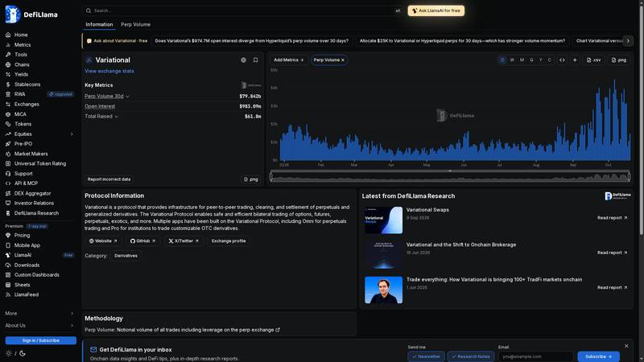Screen dimensions: 644x362
Task: Click the Pre-IPO rocket icon
Action: point(8,144)
